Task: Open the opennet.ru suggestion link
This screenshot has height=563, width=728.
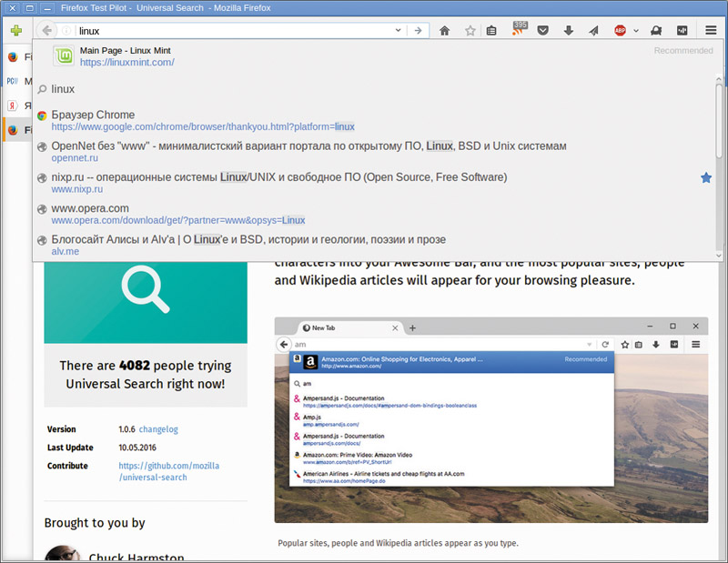Action: click(75, 158)
